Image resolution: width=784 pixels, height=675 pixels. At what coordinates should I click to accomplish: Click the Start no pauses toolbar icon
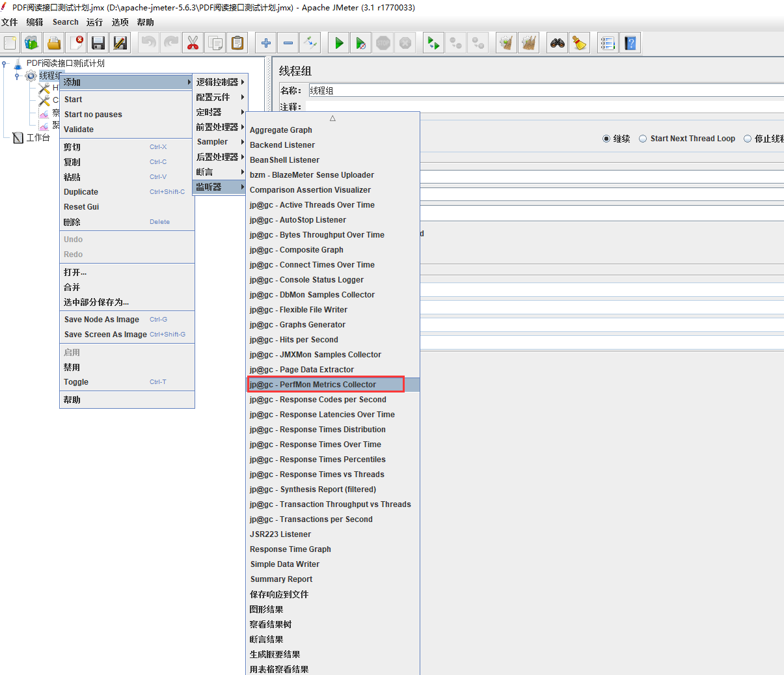[360, 43]
